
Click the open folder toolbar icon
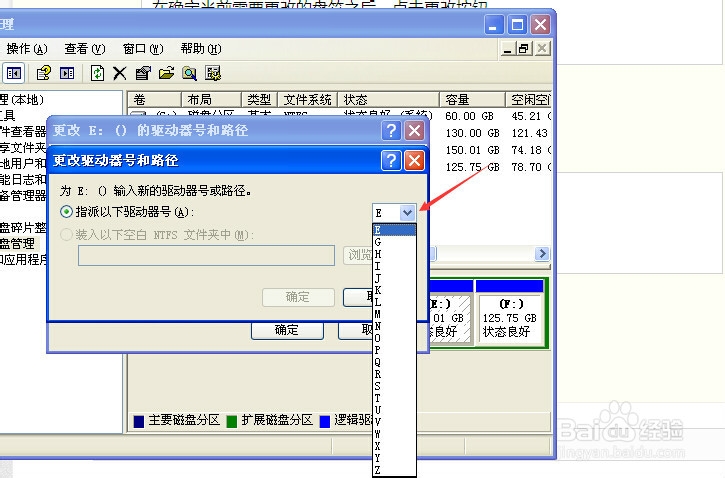pyautogui.click(x=166, y=73)
